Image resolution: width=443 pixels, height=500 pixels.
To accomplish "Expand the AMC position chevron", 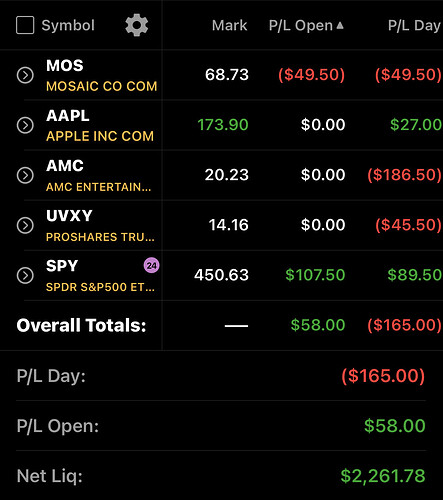I will pyautogui.click(x=25, y=175).
